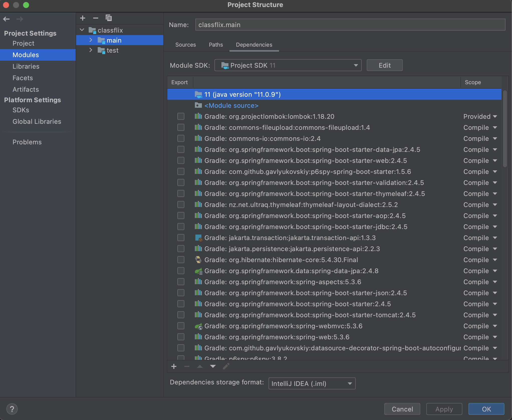
Task: Expand the test module tree node
Action: coord(91,50)
